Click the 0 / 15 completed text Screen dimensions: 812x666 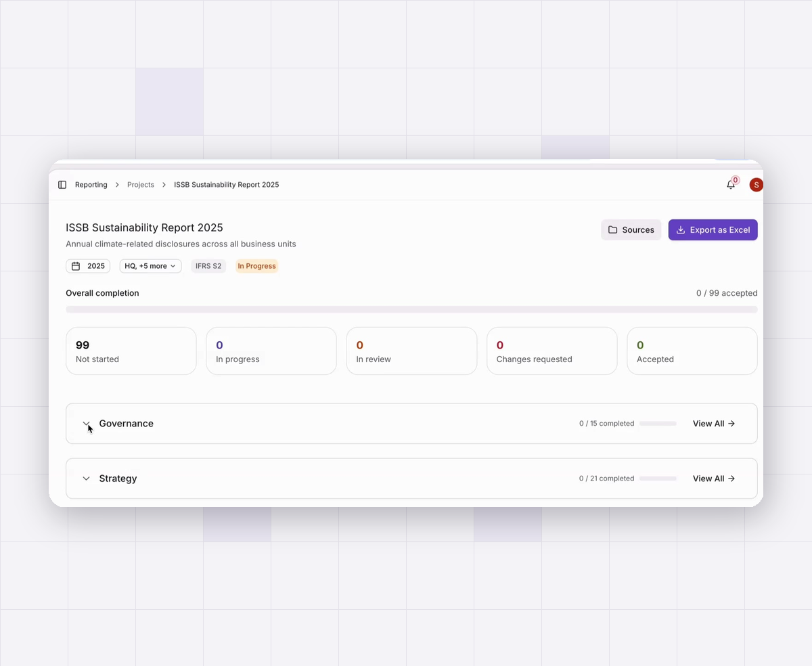pyautogui.click(x=606, y=424)
